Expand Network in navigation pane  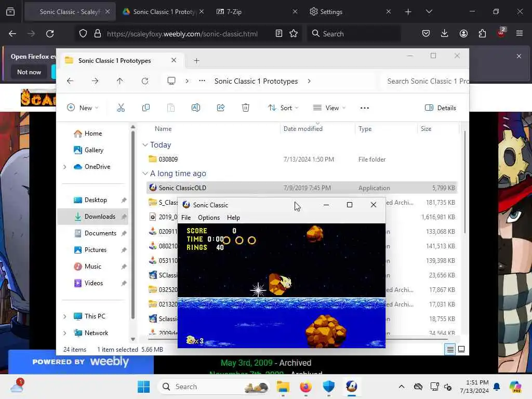[x=65, y=333]
